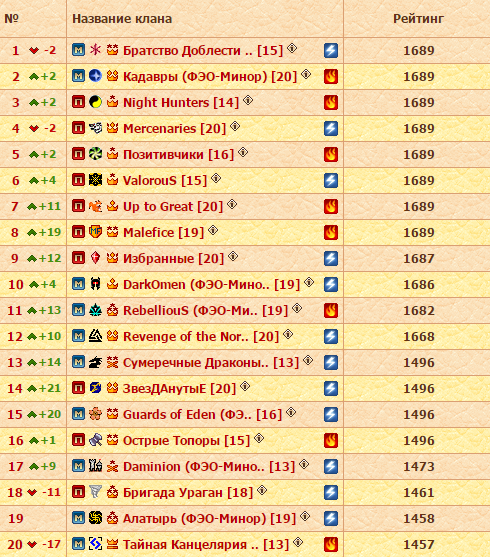This screenshot has height=557, width=490.
Task: Click info icon next to Избранные
Action: click(233, 256)
